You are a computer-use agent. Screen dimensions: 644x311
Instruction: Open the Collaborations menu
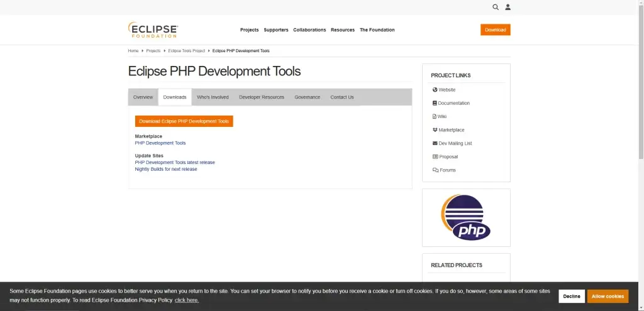(x=309, y=30)
